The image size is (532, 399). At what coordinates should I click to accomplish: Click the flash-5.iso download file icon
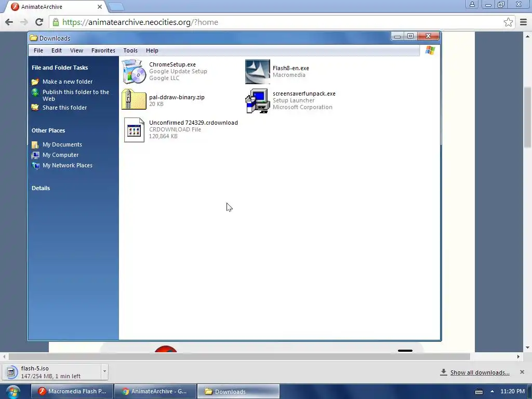[x=11, y=372]
